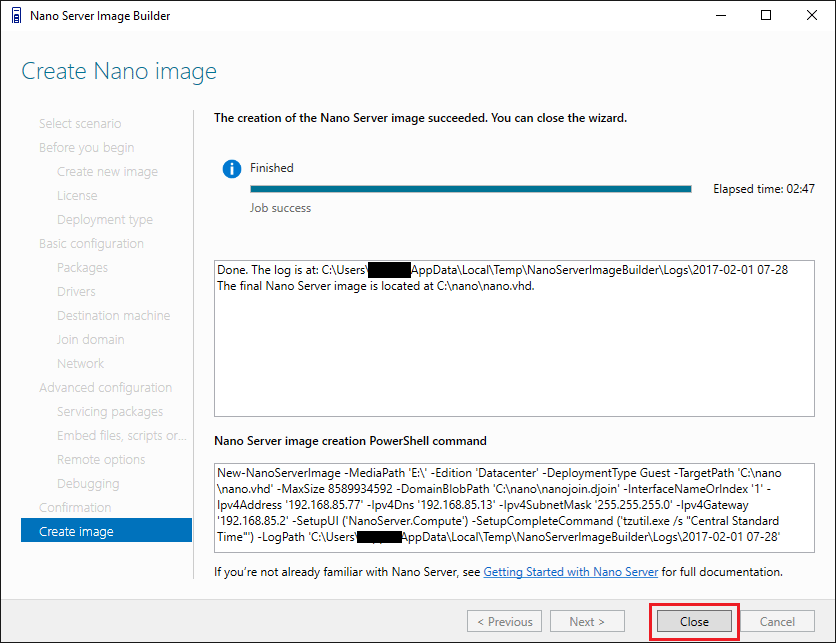Click the Nano Server image creation PowerShell command heading
836x643 pixels.
tap(350, 441)
